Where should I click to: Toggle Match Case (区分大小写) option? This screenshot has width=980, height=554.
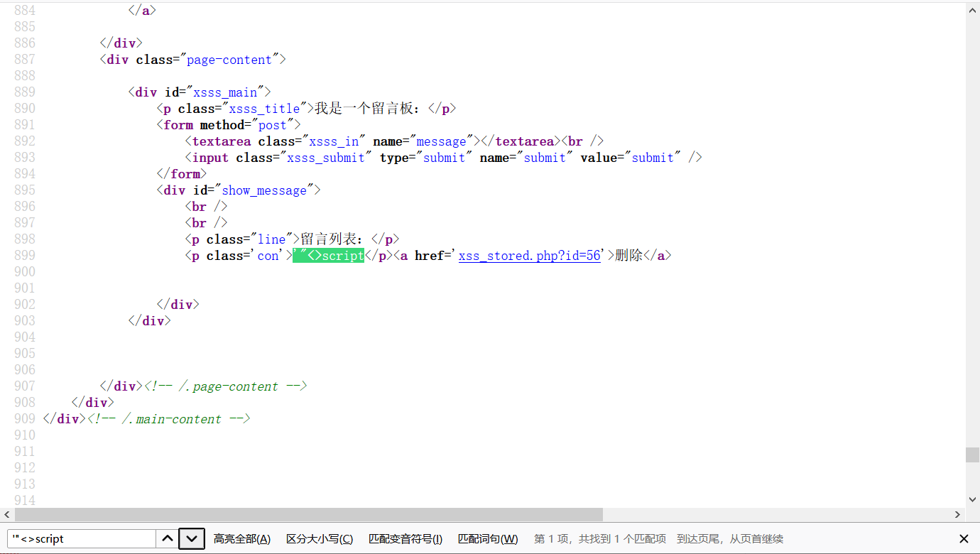pyautogui.click(x=320, y=539)
